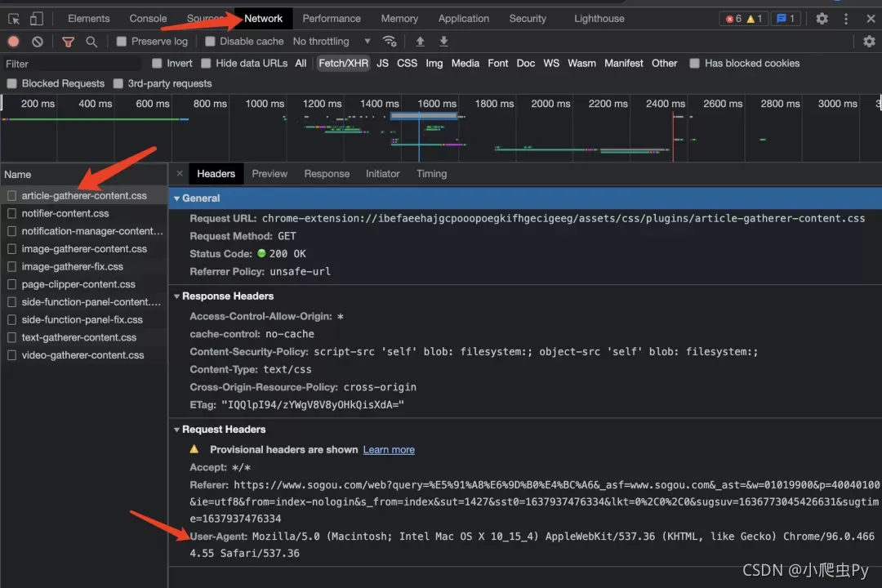Open network search with the magnifier icon

point(91,42)
